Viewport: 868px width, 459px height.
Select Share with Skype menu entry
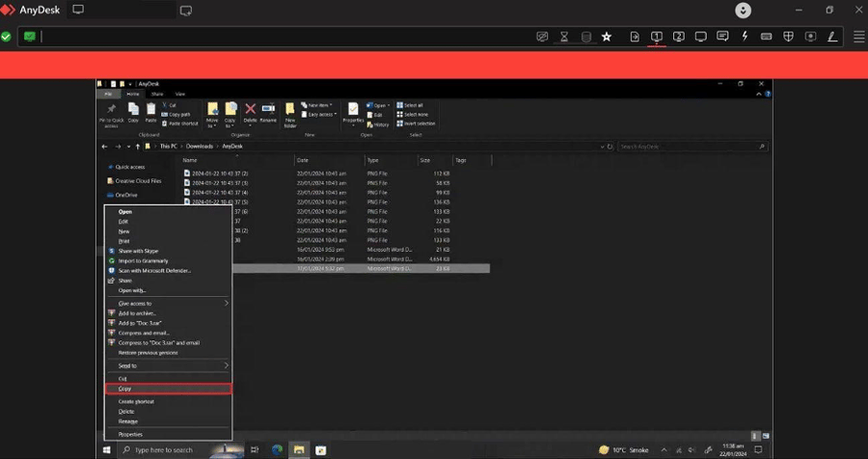pyautogui.click(x=168, y=251)
